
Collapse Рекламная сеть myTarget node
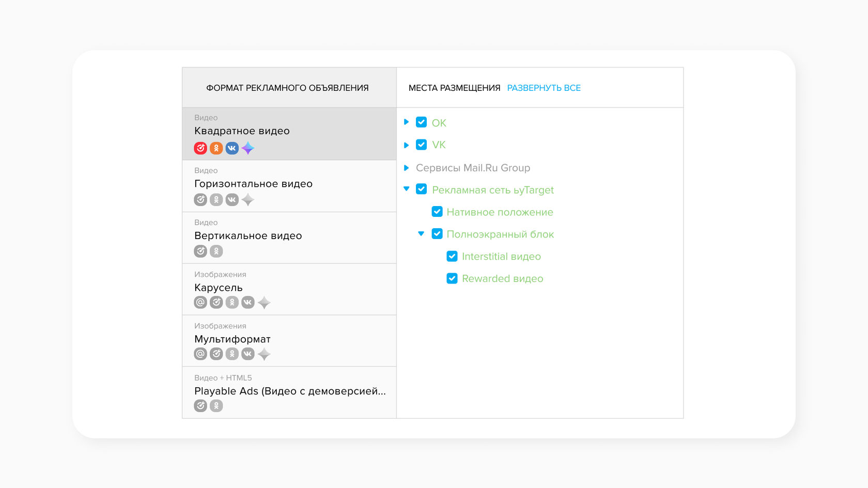407,189
